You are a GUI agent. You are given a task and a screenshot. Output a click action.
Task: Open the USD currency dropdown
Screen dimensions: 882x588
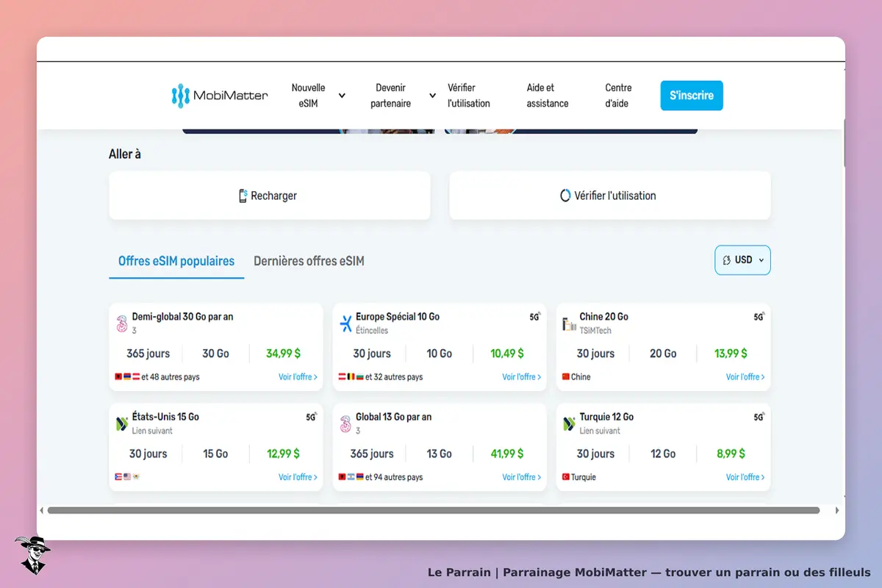point(742,260)
